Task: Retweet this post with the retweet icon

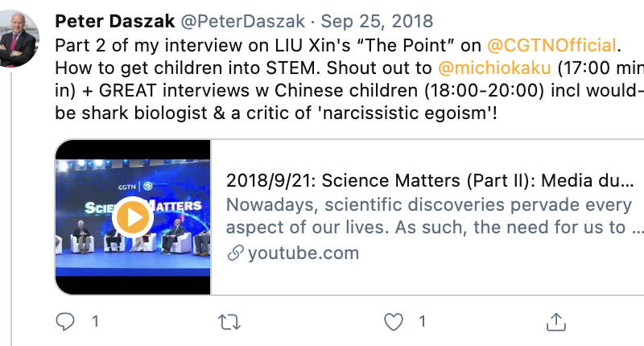Action: click(229, 322)
